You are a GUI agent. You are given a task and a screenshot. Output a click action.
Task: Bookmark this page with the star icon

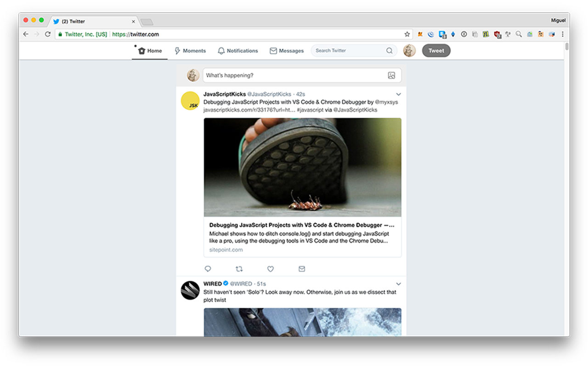pyautogui.click(x=407, y=34)
